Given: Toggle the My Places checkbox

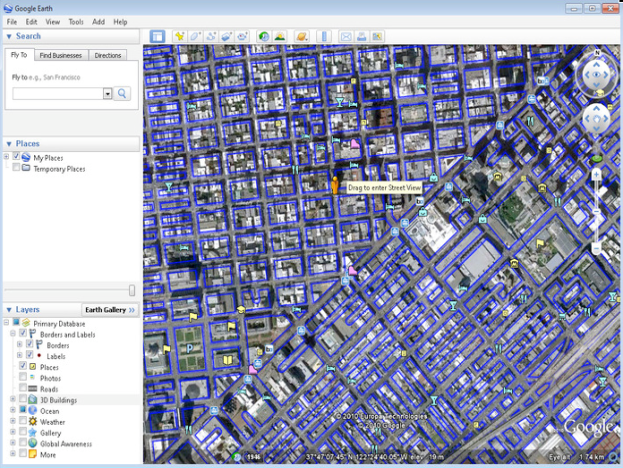Looking at the screenshot, I should 16,157.
